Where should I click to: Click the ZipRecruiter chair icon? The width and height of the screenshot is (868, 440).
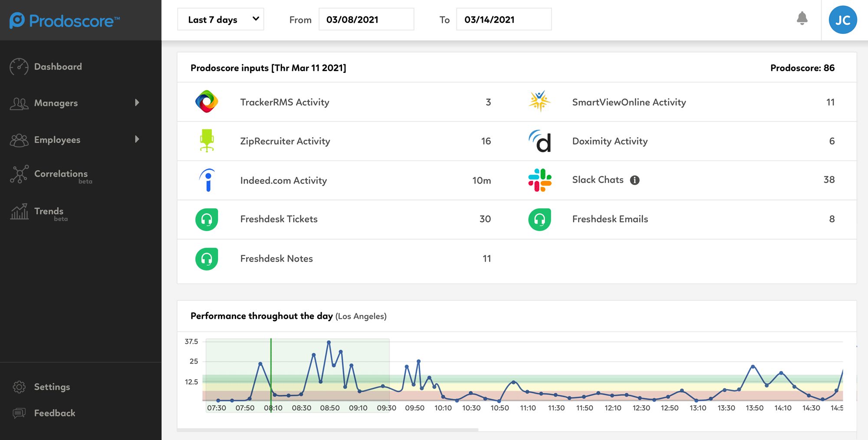pos(207,141)
